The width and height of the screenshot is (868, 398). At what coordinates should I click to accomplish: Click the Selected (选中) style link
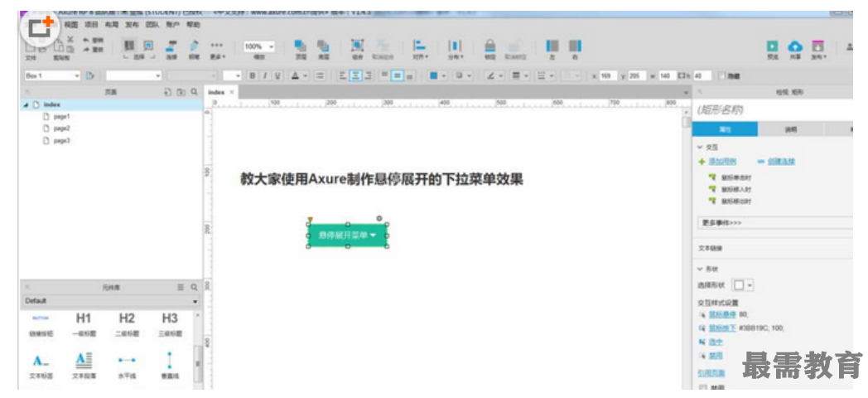pos(716,342)
